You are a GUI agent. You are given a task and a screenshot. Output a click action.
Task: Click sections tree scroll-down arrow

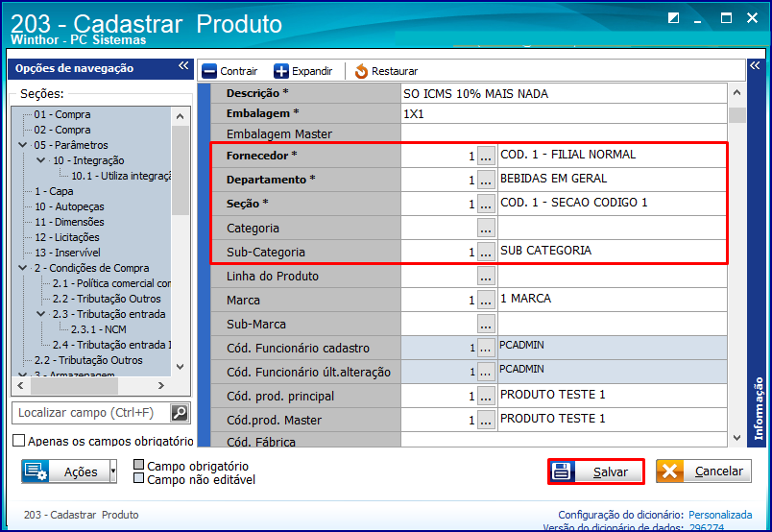(x=181, y=367)
